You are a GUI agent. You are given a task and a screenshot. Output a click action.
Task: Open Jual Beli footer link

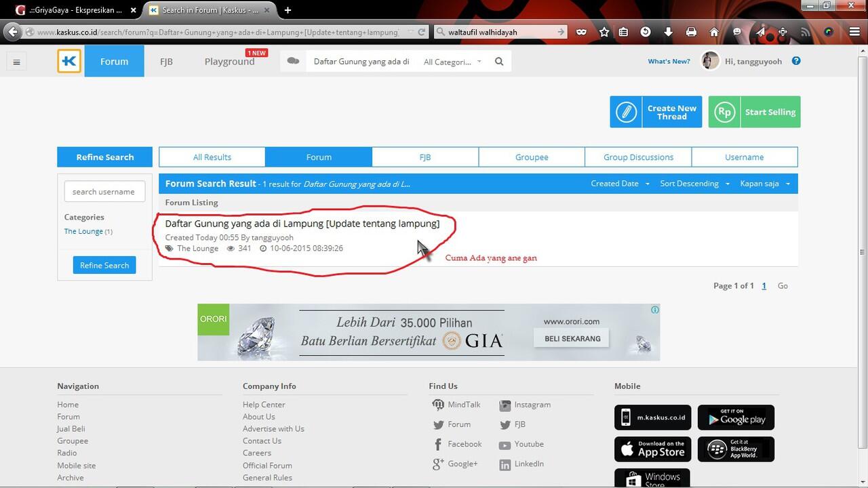point(71,429)
